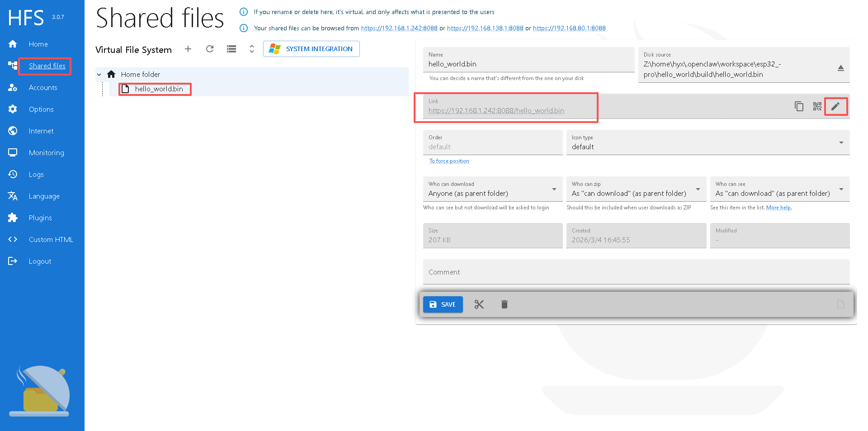Viewport: 868px width, 431px height.
Task: Click the HFS covered dish mascot image
Action: [x=40, y=391]
